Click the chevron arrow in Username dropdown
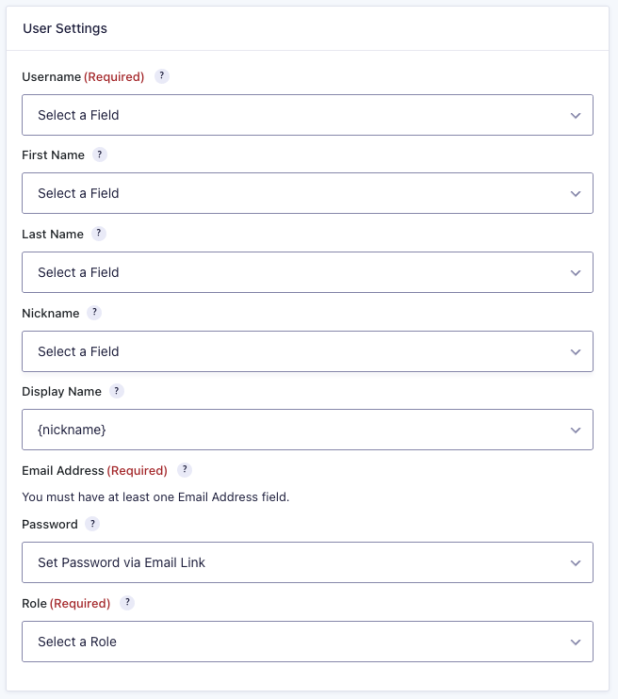Screen dimensions: 618x699 [576, 115]
